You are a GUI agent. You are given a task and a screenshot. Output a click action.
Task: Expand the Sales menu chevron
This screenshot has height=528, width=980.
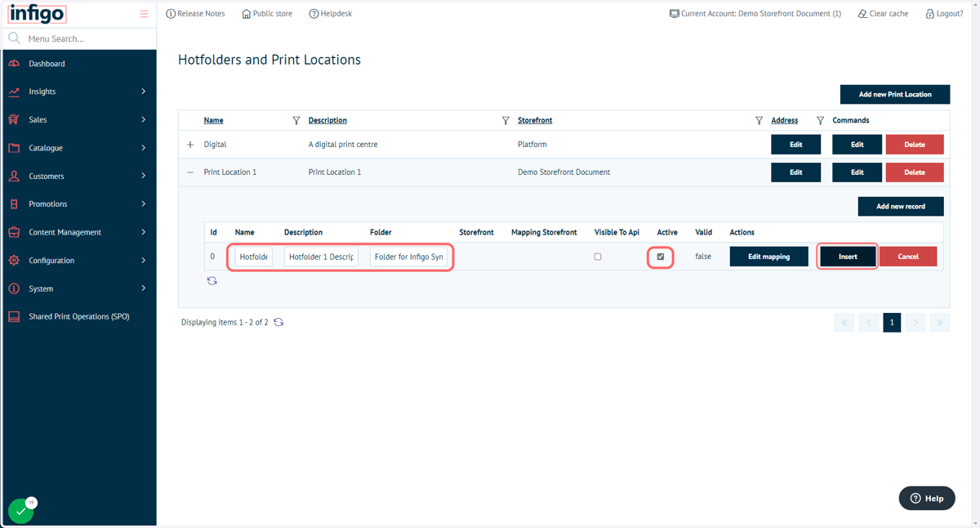click(143, 119)
